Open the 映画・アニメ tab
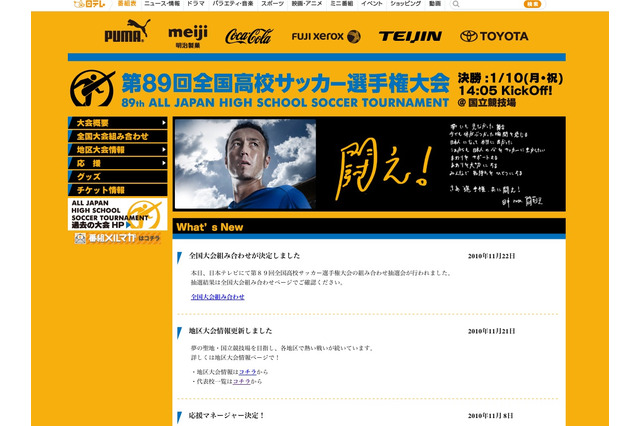Image resolution: width=640 pixels, height=426 pixels. pos(307,4)
